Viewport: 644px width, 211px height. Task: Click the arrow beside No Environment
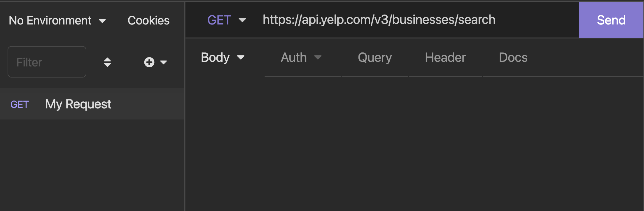click(x=102, y=21)
